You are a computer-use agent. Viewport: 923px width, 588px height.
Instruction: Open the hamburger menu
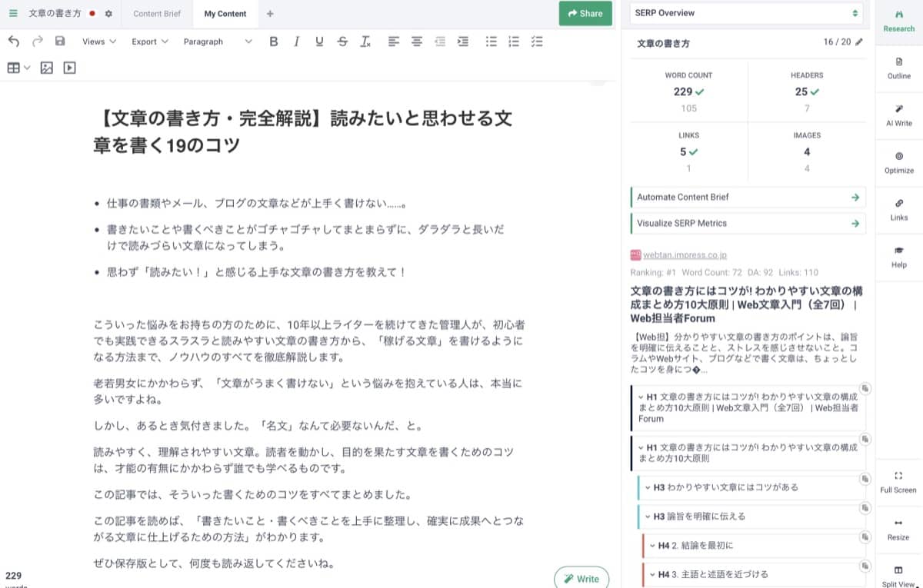12,13
